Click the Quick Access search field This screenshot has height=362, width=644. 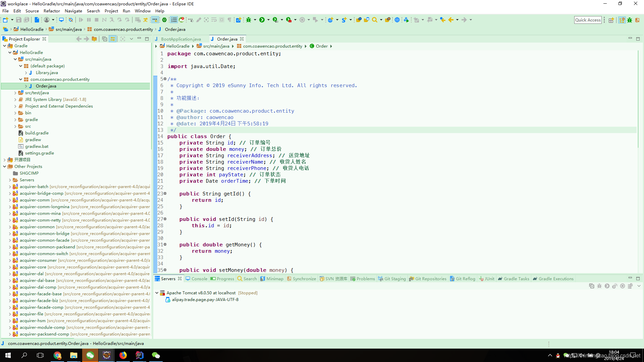point(588,20)
